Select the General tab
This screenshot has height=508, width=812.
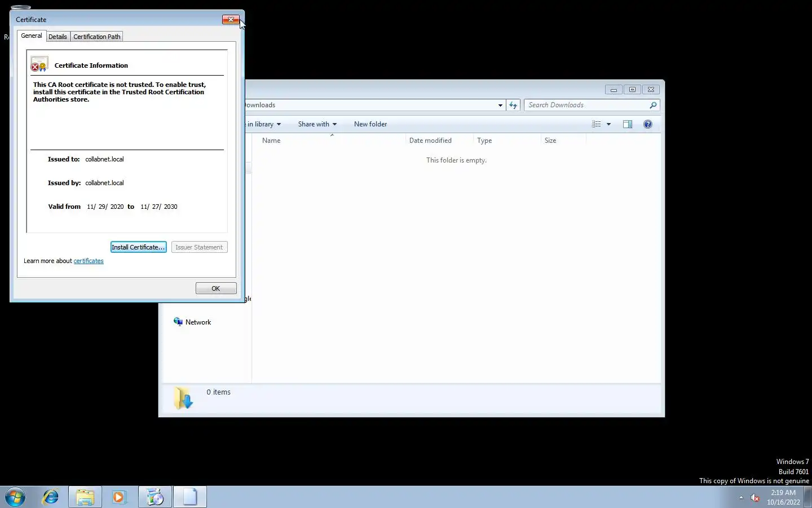click(32, 36)
